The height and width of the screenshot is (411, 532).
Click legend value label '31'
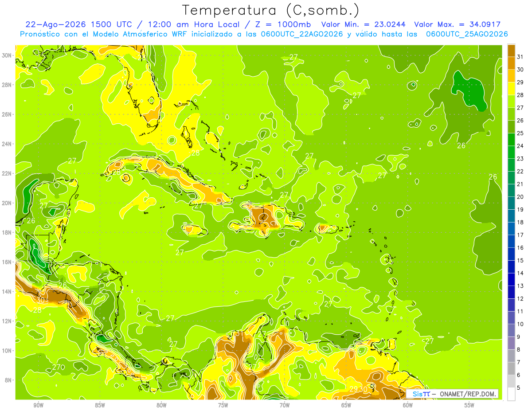520,56
